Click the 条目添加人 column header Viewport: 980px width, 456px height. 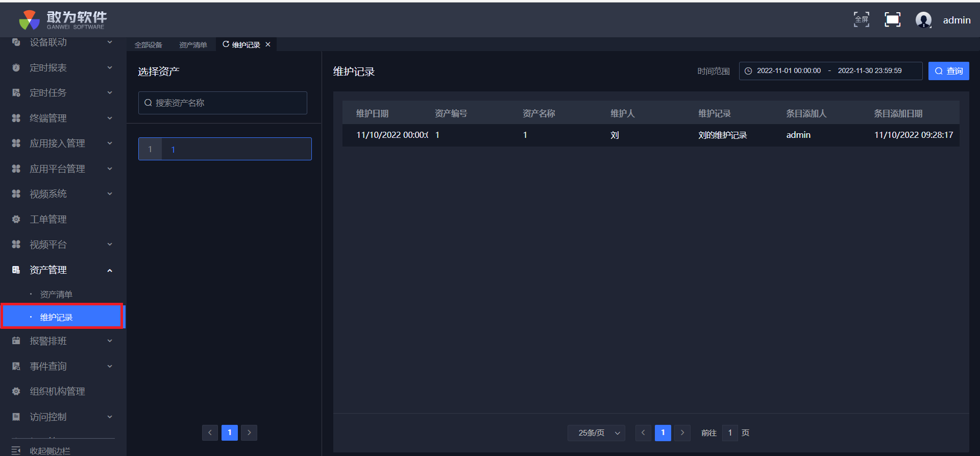tap(806, 113)
